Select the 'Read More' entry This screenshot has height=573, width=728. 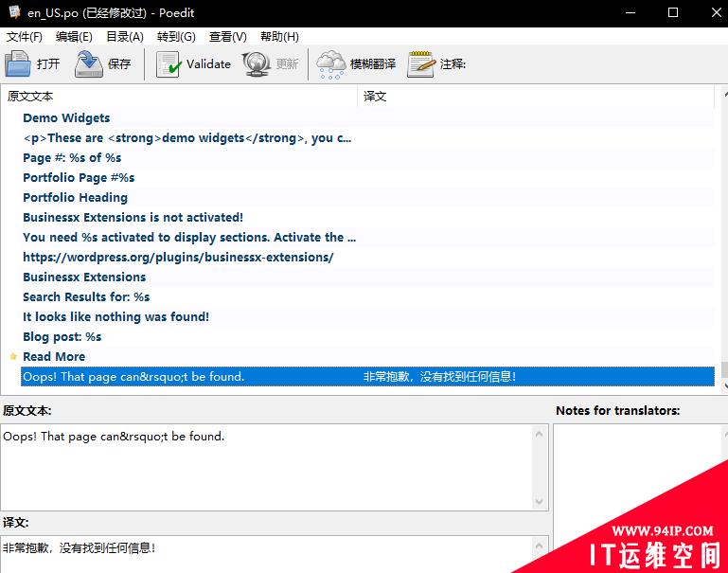pyautogui.click(x=367, y=357)
